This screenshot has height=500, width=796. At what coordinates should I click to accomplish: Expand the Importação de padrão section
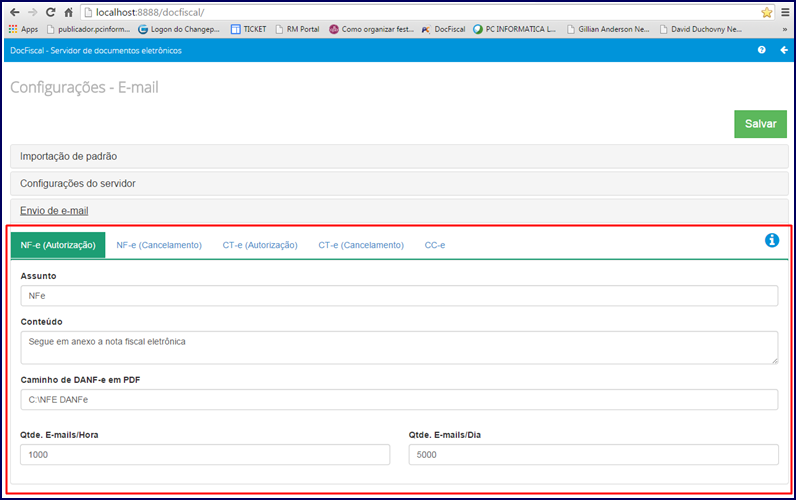point(399,156)
